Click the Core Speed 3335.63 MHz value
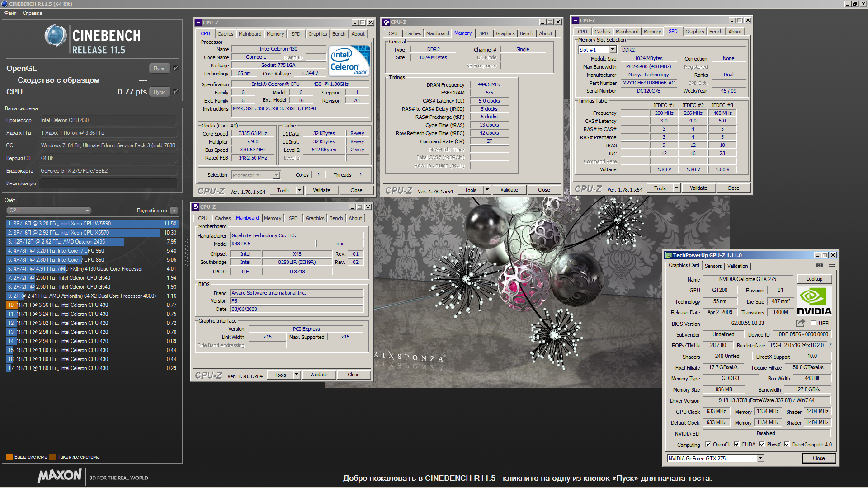 (253, 134)
